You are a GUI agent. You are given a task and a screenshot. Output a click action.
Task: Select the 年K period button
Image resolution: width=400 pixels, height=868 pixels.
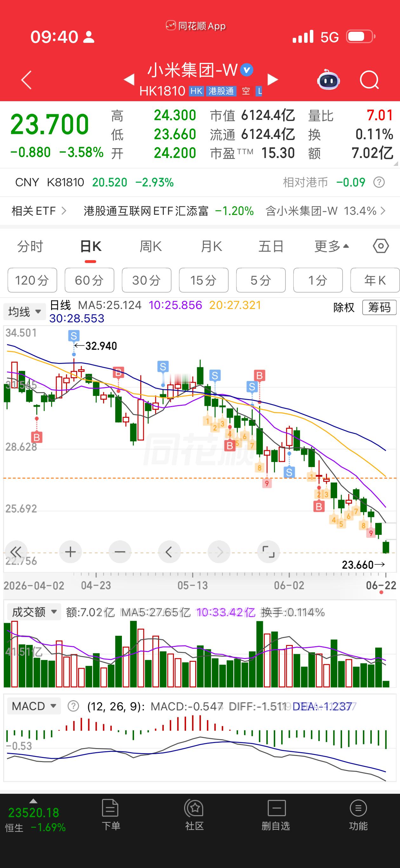375,280
